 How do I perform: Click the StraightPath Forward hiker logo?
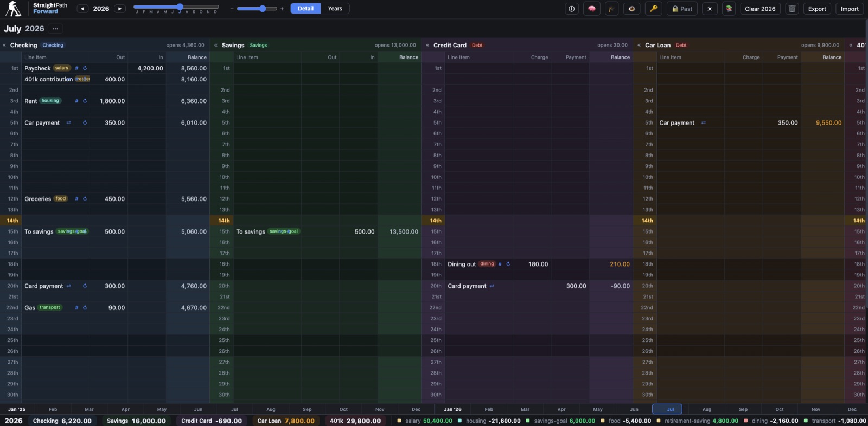[14, 9]
